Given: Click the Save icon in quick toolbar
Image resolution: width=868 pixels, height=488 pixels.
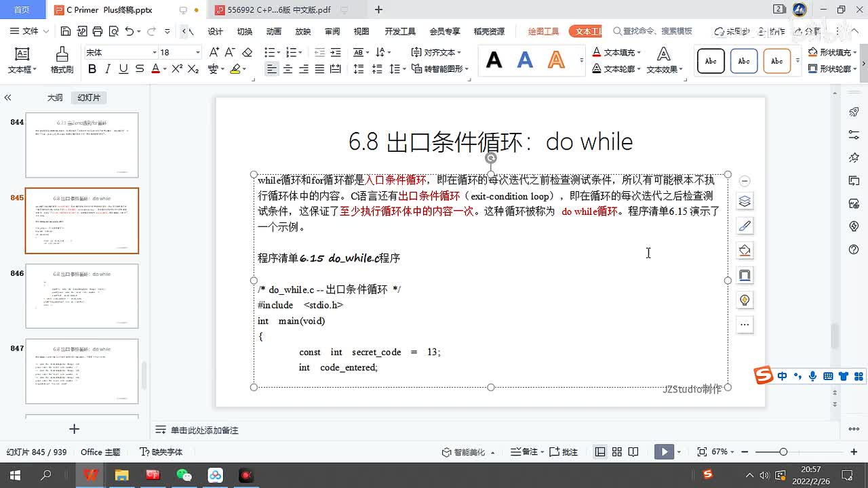Looking at the screenshot, I should click(x=66, y=31).
